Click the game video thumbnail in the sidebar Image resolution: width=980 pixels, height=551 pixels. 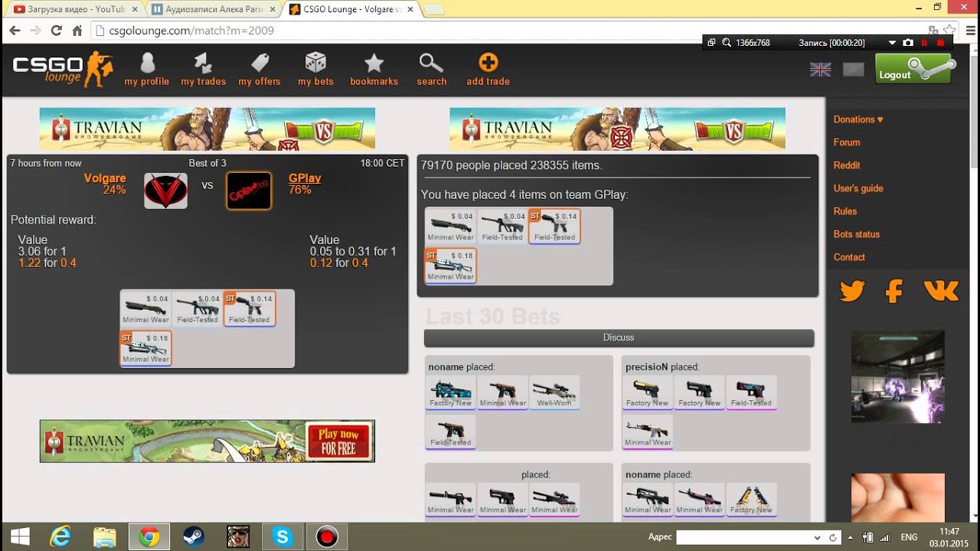click(897, 377)
